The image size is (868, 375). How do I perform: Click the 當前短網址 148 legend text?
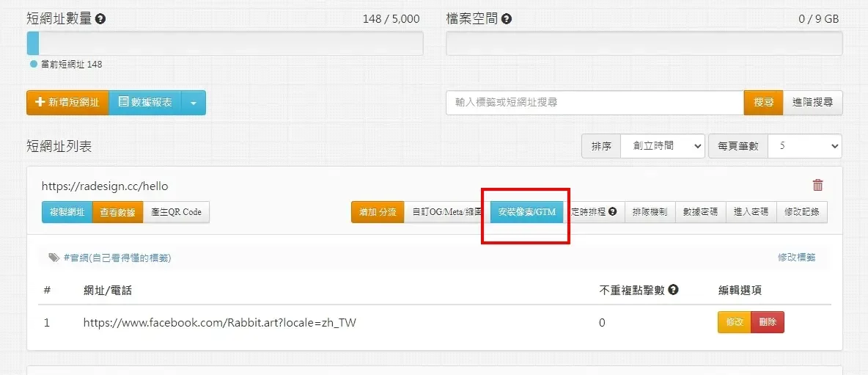pos(71,65)
